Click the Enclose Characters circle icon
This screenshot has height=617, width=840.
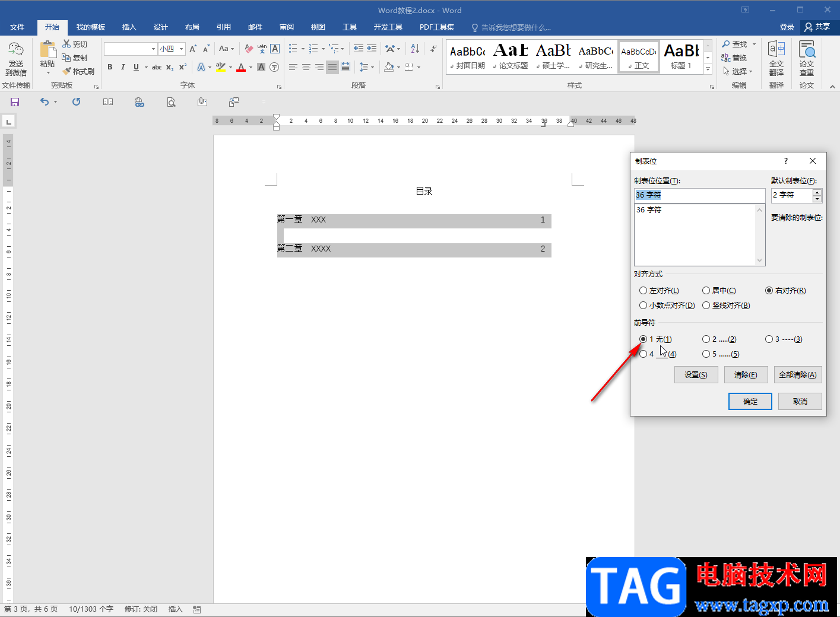click(x=274, y=67)
